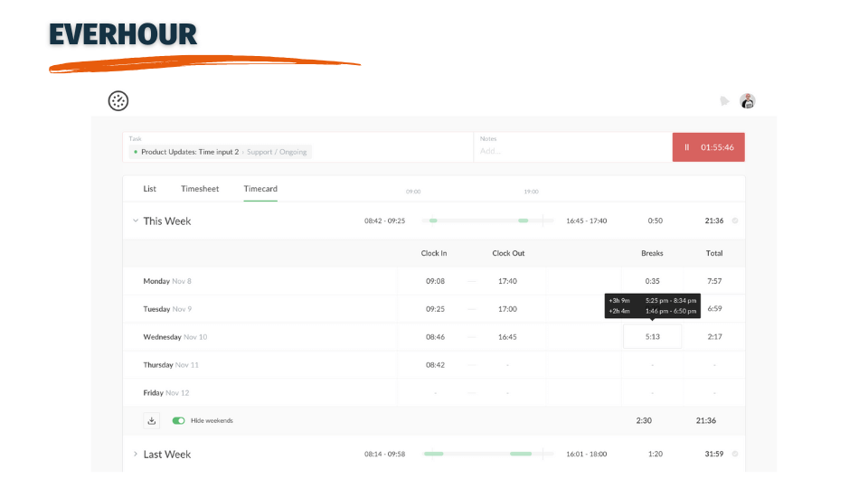Click Wednesday clock out 16:45

507,336
